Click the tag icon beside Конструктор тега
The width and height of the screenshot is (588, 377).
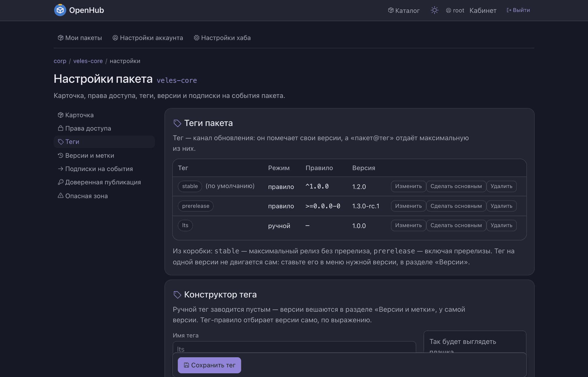tap(177, 295)
